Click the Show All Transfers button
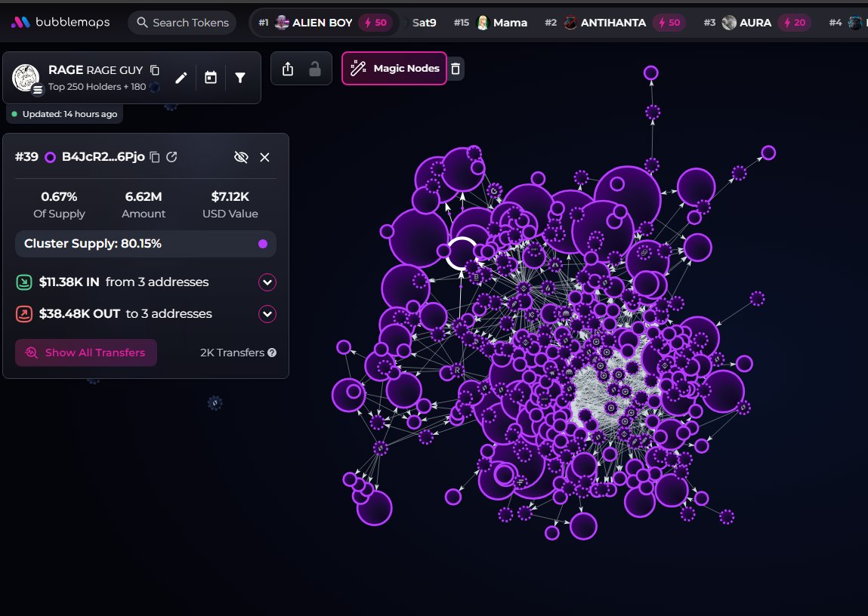Screen dimensions: 868x616 tap(86, 353)
